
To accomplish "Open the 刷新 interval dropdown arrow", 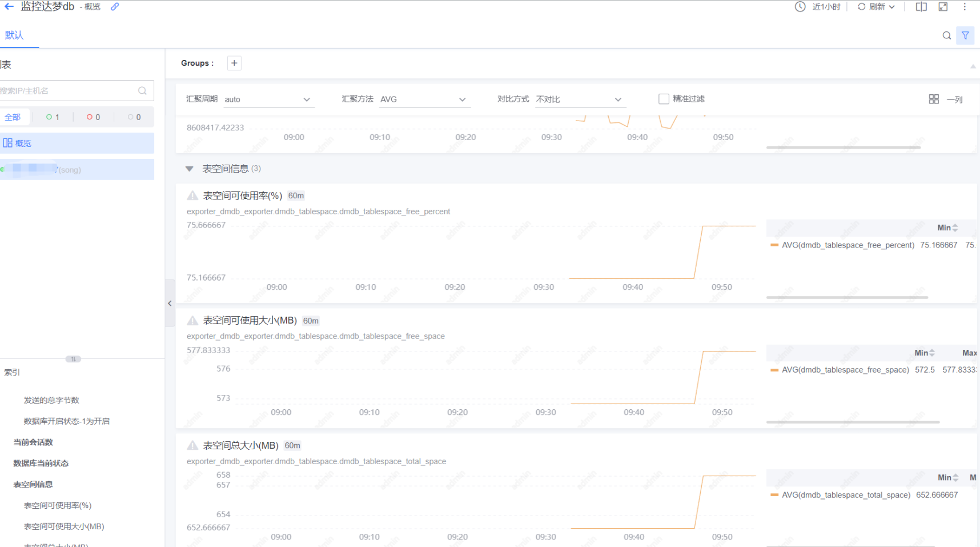I will (x=891, y=7).
